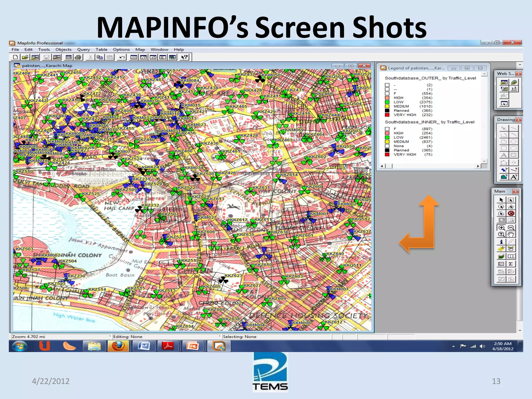This screenshot has height=399, width=532.
Task: Click the Show Legend icon in Main
Action: (x=501, y=264)
